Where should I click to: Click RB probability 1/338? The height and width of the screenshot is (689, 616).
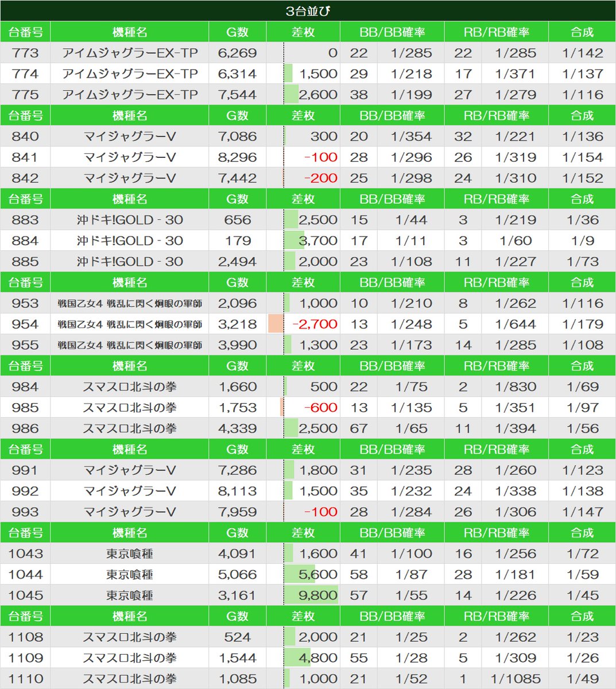click(x=516, y=491)
